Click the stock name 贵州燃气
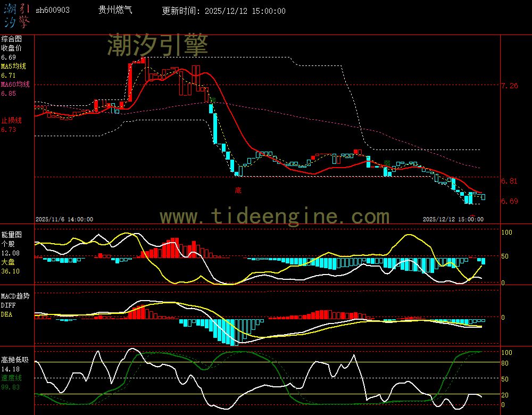 pos(113,11)
